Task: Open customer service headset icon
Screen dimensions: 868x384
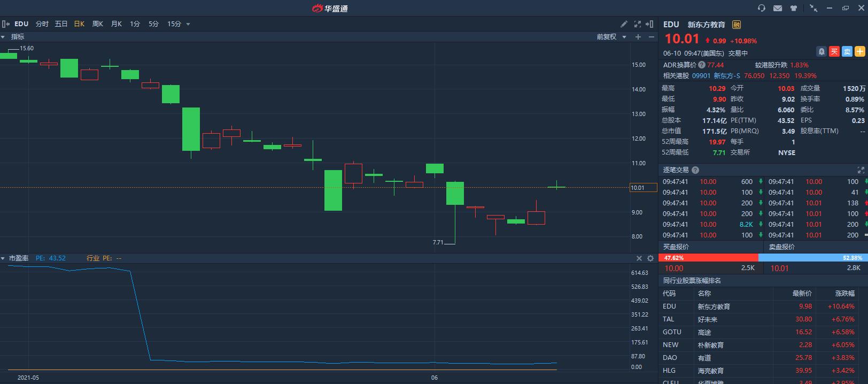Action: pos(762,8)
